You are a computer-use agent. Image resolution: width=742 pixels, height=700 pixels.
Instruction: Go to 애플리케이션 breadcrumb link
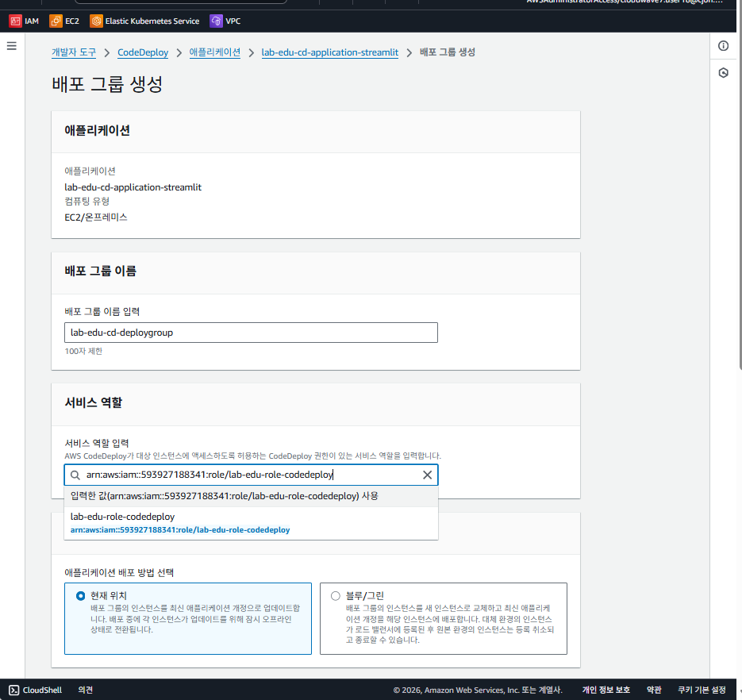point(215,52)
